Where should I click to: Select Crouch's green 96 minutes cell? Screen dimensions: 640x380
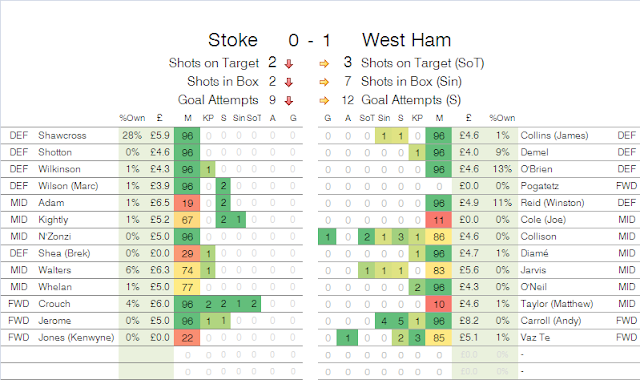click(187, 304)
